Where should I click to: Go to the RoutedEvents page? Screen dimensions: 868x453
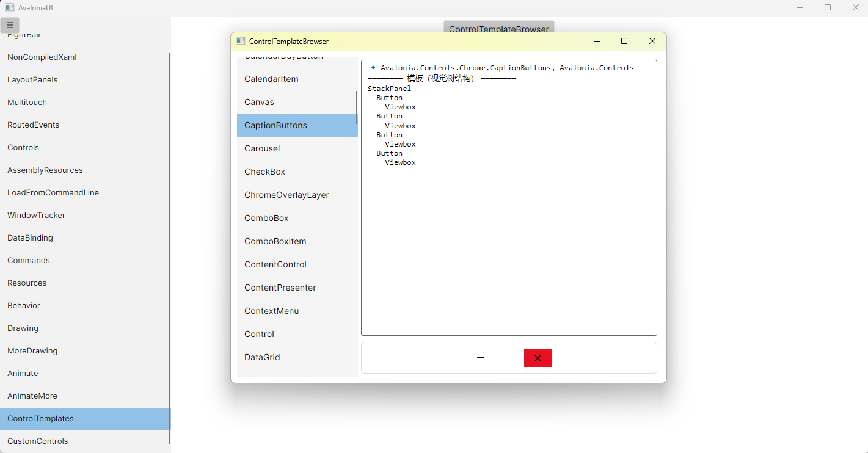[x=84, y=125]
